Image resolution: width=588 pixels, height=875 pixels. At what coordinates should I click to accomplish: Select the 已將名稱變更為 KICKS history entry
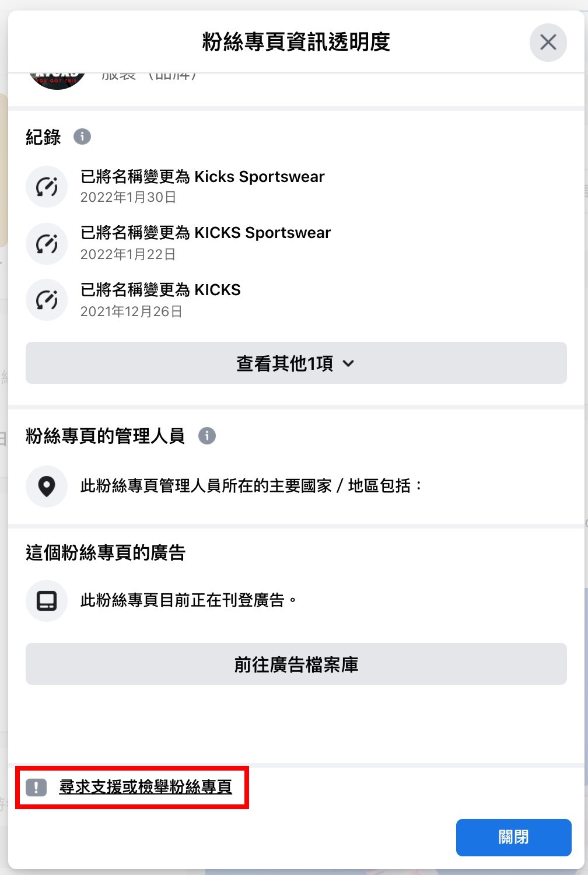160,300
